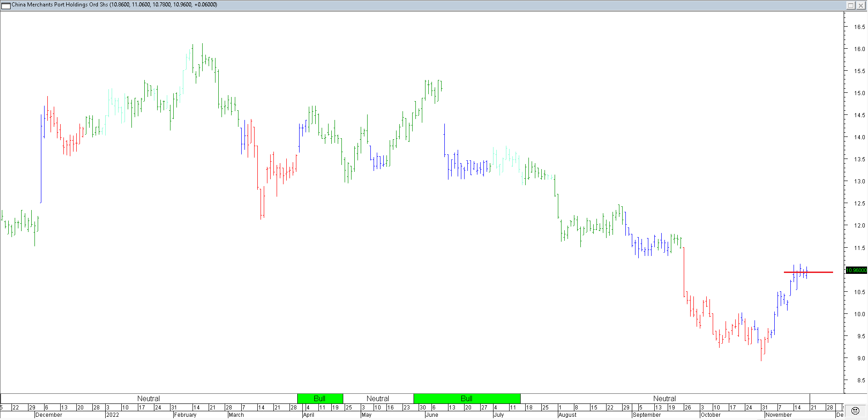Click the 8.5 price axis label
This screenshot has height=420, width=868.
pos(861,380)
